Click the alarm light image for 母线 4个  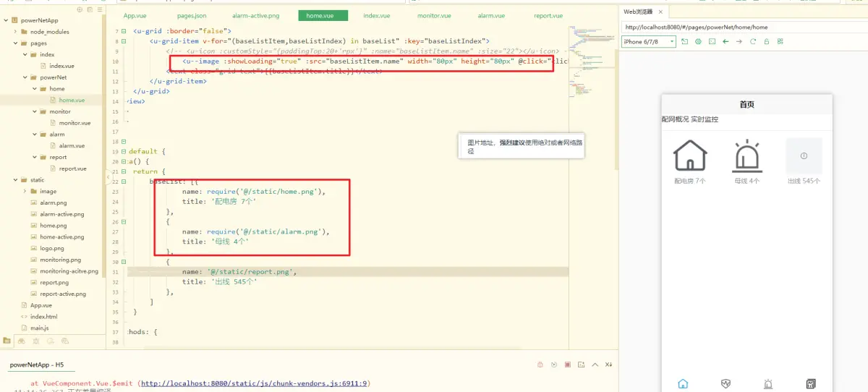[x=747, y=155]
